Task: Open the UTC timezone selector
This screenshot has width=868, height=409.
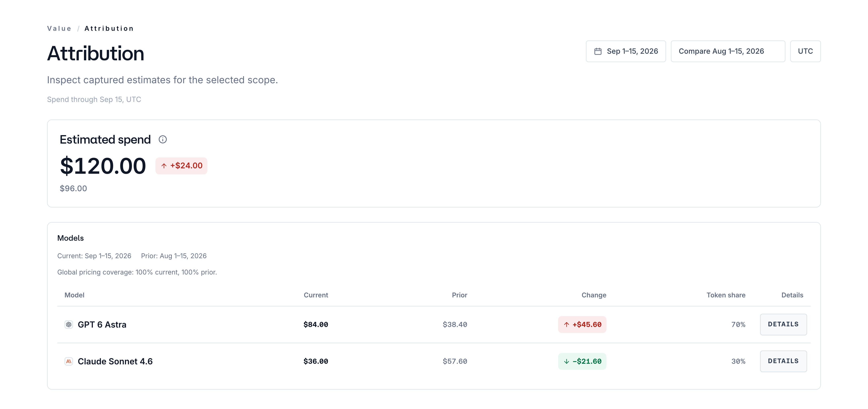Action: pos(805,51)
